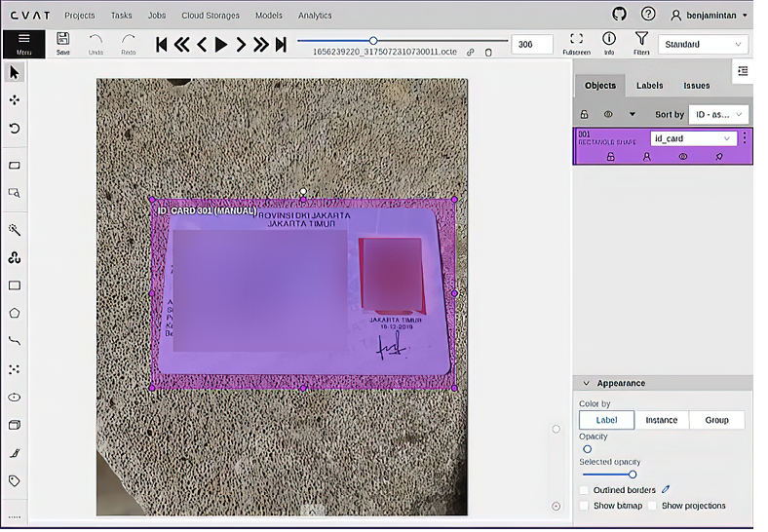Lock object 301
768x532 pixels.
pos(610,157)
